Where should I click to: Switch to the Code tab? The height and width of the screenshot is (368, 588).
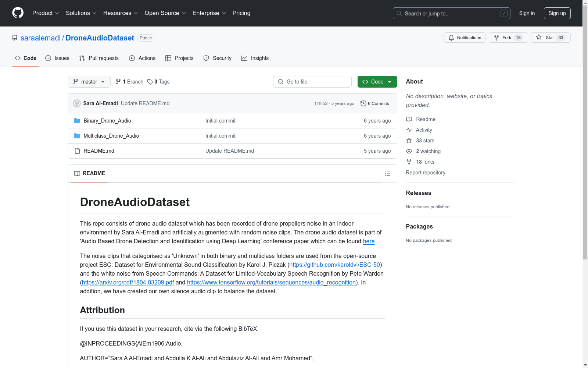click(x=26, y=58)
